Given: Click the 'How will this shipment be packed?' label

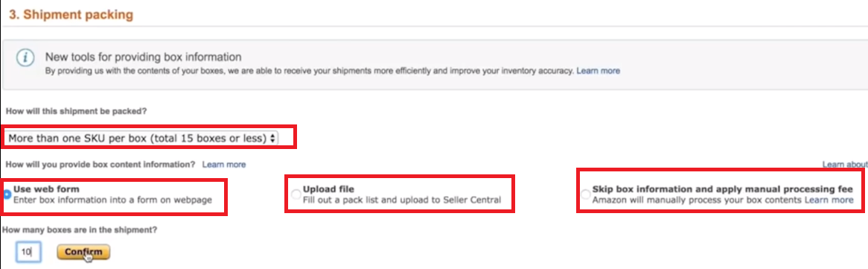Looking at the screenshot, I should [x=76, y=111].
